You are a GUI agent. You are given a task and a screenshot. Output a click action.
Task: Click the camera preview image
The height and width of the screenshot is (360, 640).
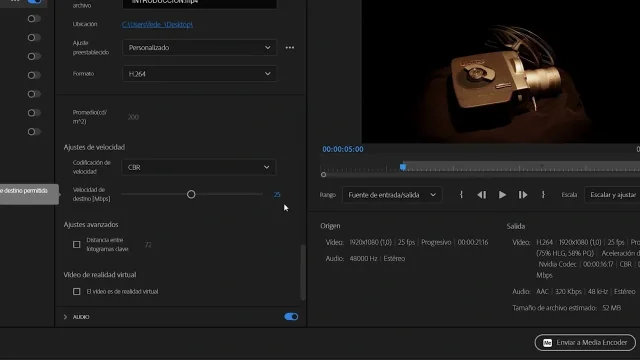[x=500, y=71]
